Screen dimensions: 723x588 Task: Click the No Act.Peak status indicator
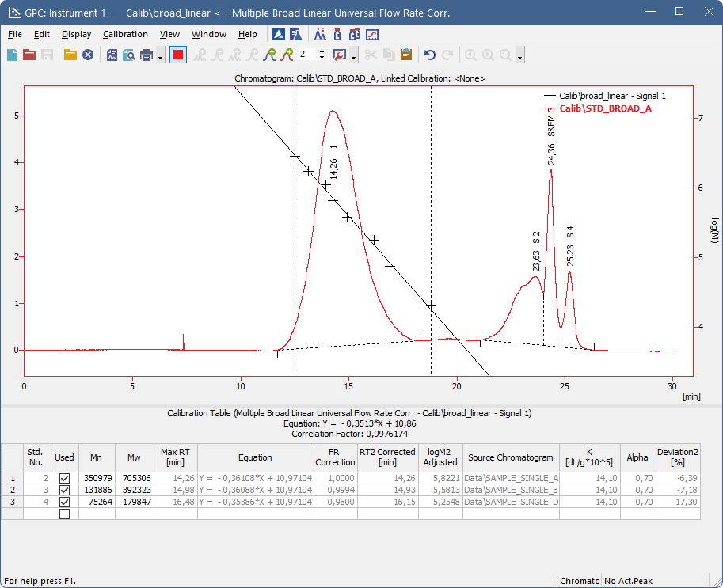(630, 581)
